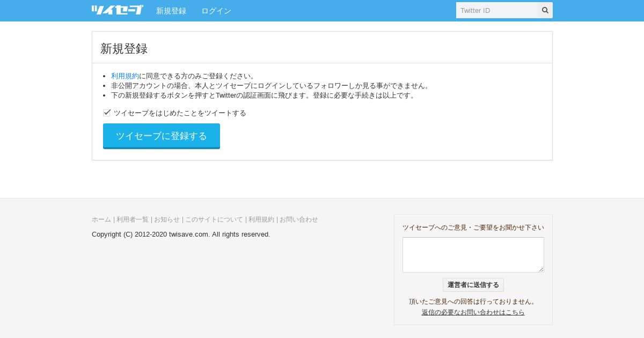Click the ツイセーブに登録する button
The image size is (644, 338).
[162, 136]
